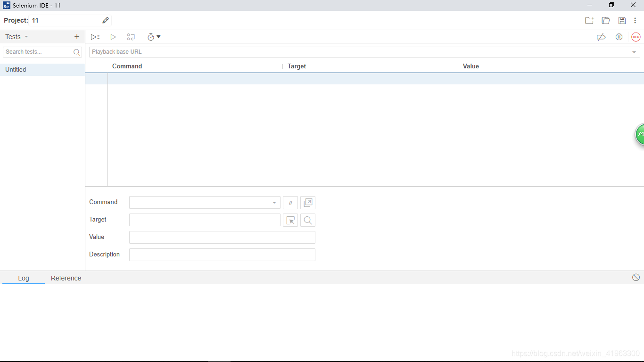Expand the Playback base URL dropdown arrow
Image resolution: width=644 pixels, height=362 pixels.
634,52
